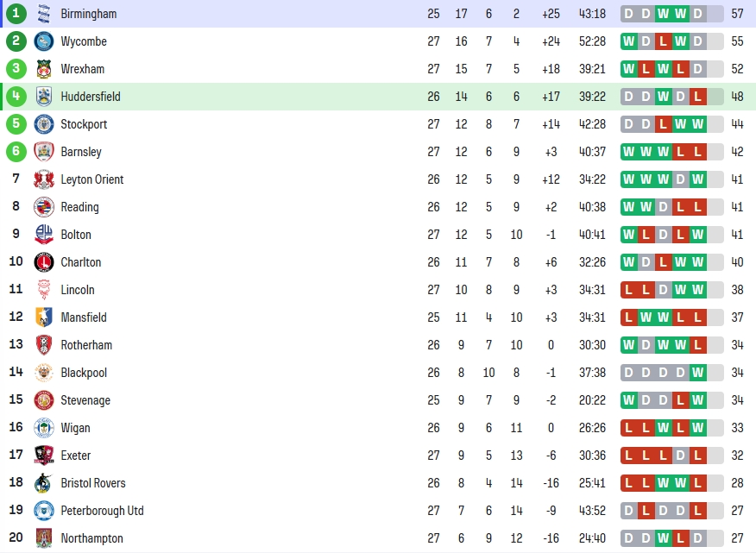Screen dimensions: 756x553
Task: Click Blackpool's green win form badge
Action: (697, 373)
